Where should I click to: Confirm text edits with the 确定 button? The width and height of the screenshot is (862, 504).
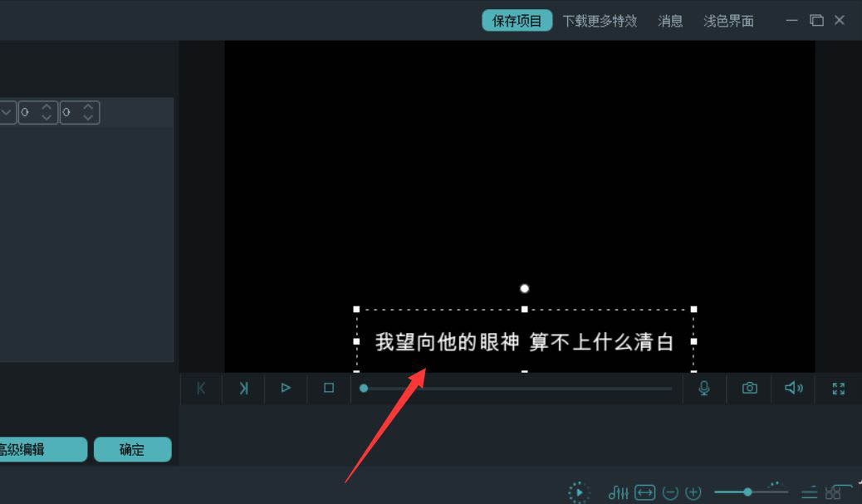pos(132,448)
